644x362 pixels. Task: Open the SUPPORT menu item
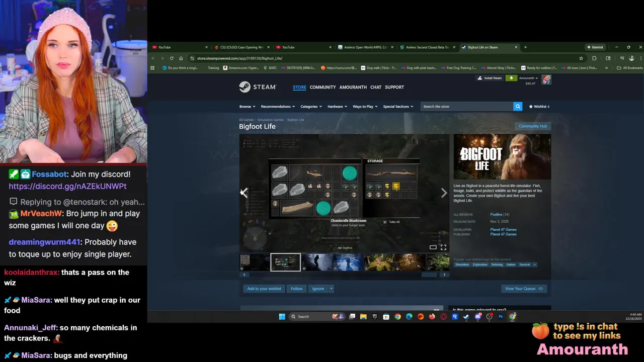(x=394, y=87)
